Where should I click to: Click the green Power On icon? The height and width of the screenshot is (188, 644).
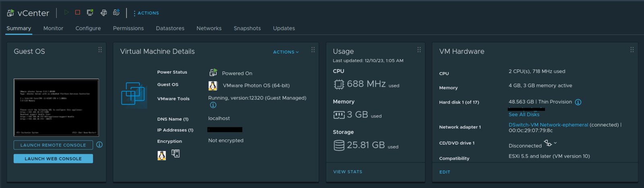[x=66, y=12]
